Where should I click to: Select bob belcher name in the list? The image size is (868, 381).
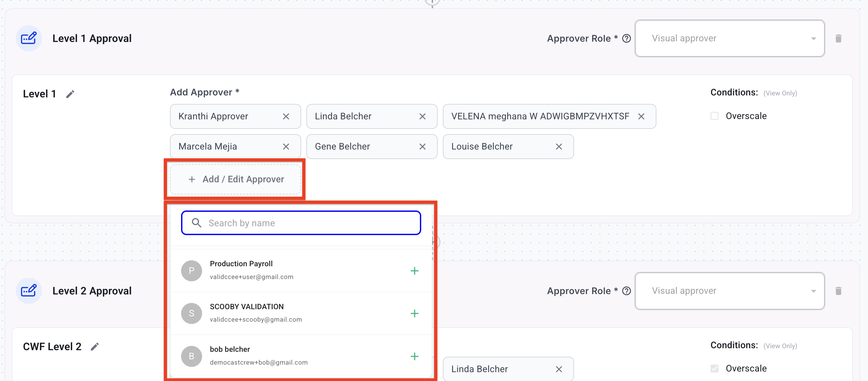click(230, 349)
